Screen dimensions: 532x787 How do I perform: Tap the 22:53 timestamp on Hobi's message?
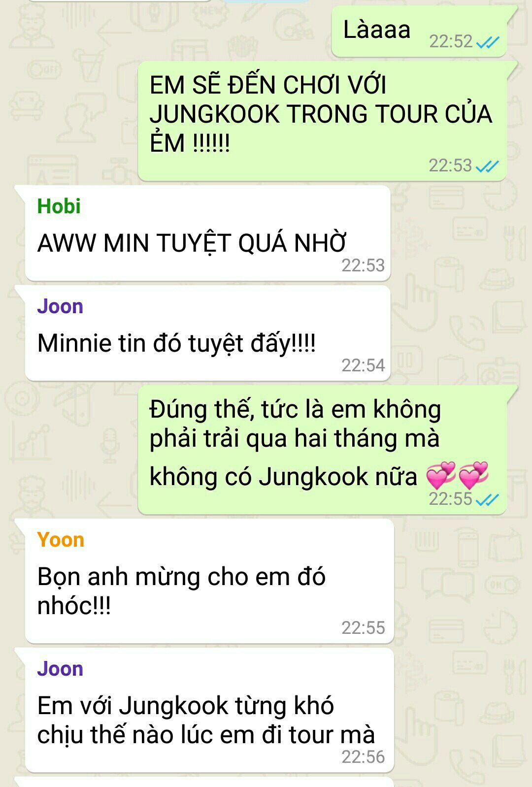point(363,265)
